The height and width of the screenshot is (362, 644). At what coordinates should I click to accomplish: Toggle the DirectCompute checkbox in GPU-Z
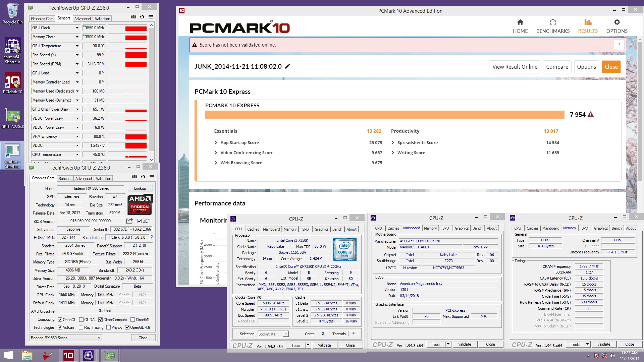click(100, 320)
